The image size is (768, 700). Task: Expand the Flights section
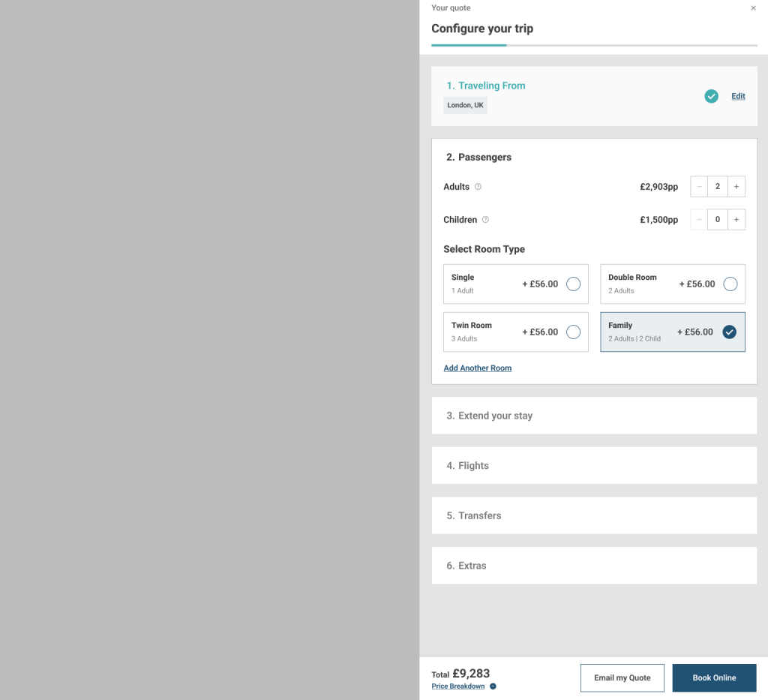coord(594,466)
